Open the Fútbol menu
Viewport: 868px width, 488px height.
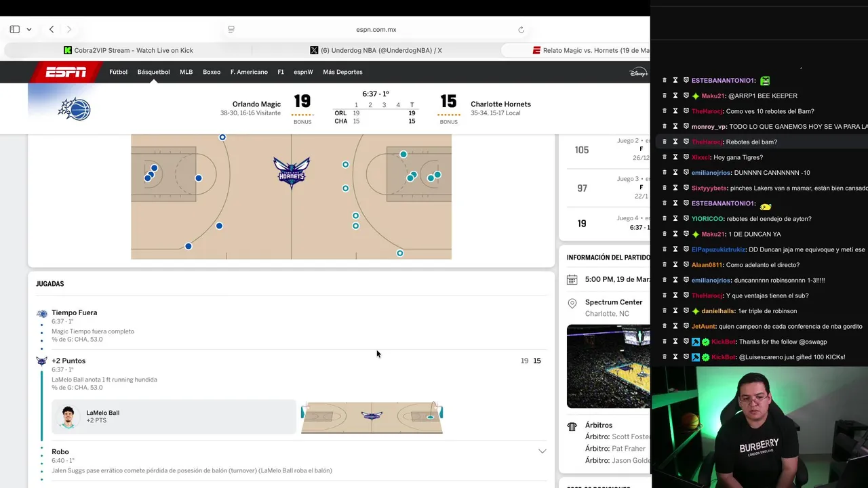pos(118,72)
